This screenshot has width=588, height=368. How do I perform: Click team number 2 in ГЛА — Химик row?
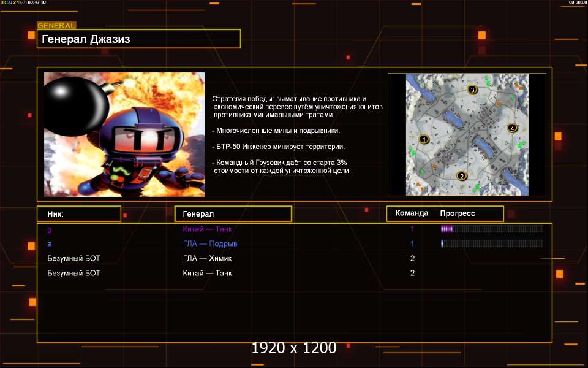coord(412,258)
